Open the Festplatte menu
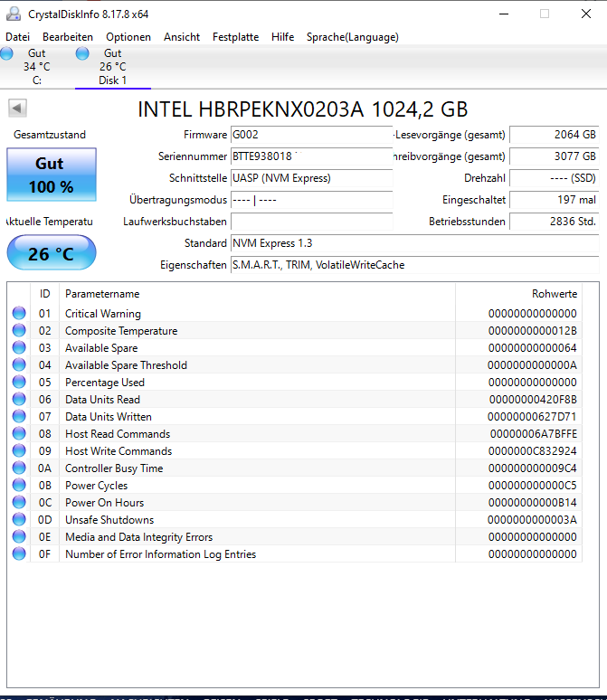The image size is (607, 700). 235,37
